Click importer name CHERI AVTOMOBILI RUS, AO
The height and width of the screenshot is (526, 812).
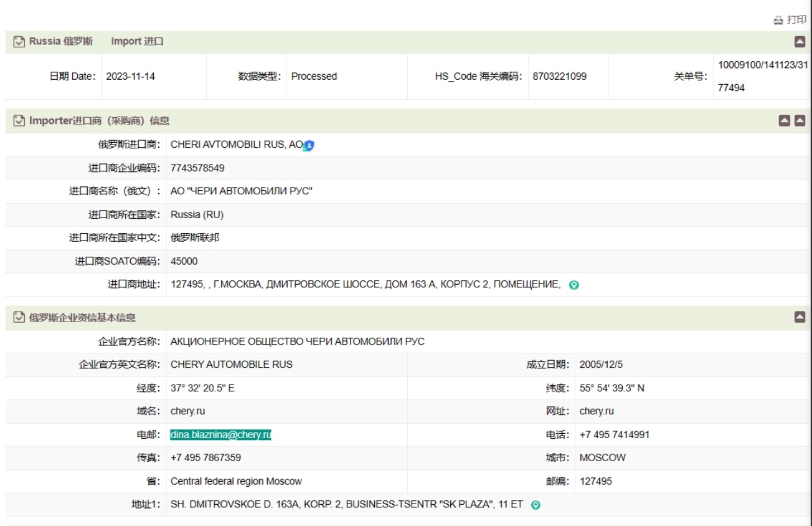[x=236, y=145]
